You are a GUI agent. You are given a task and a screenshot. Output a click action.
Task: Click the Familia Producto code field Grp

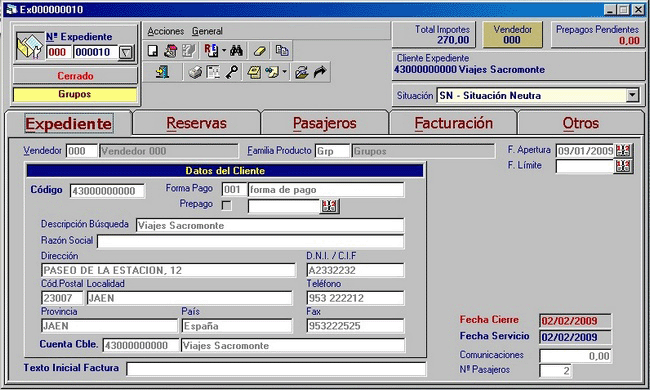pyautogui.click(x=332, y=151)
